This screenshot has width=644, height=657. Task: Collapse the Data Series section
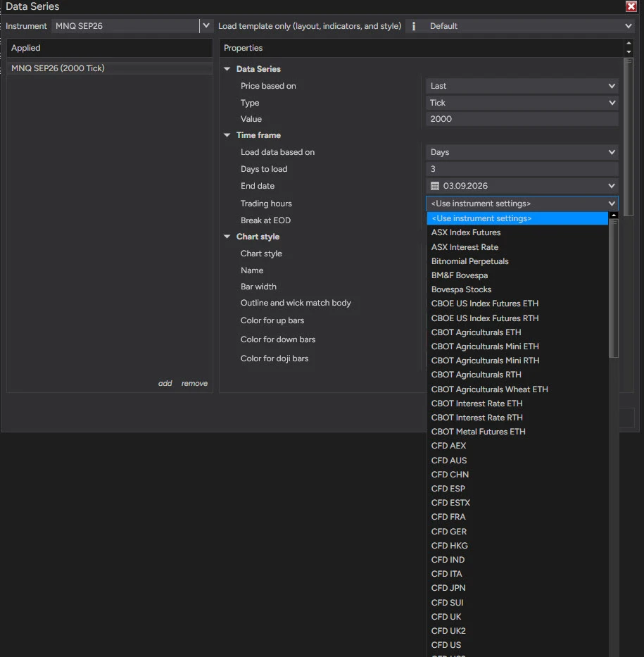coord(227,69)
